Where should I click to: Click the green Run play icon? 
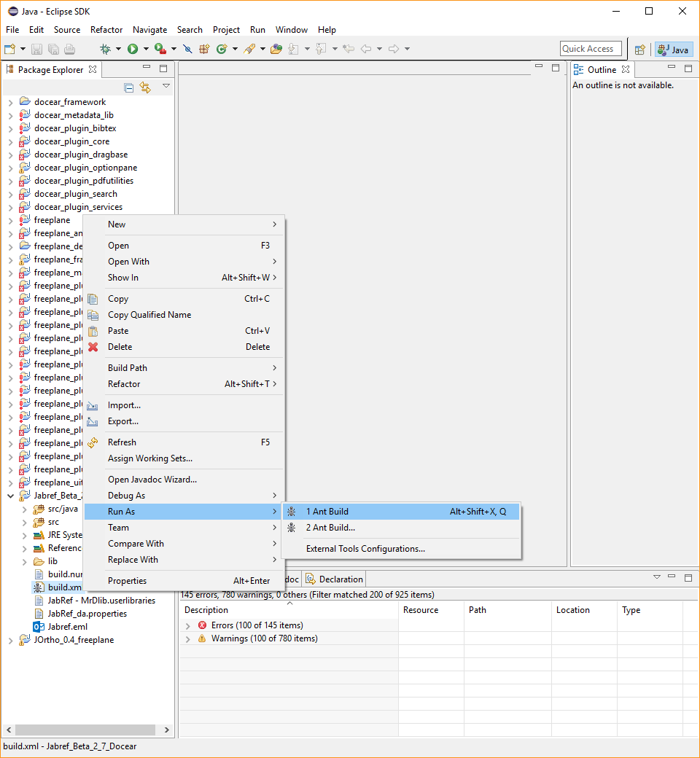click(133, 49)
